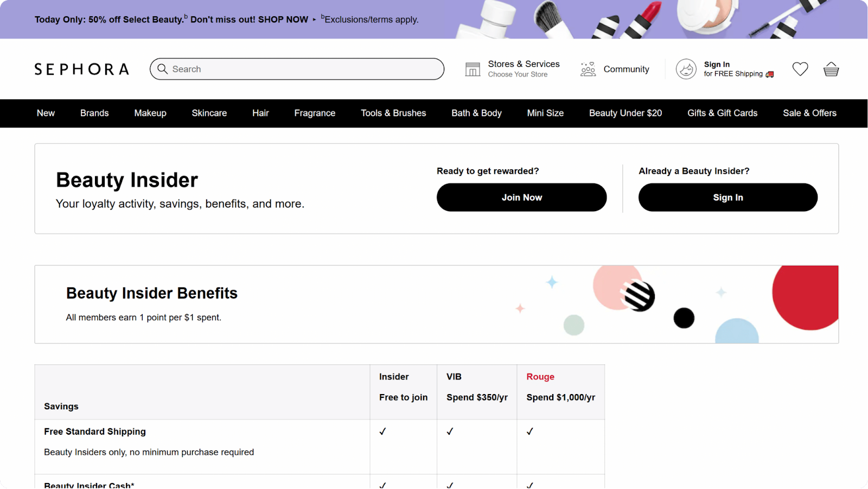868x489 pixels.
Task: Open your Loves with the heart icon
Action: [x=799, y=69]
